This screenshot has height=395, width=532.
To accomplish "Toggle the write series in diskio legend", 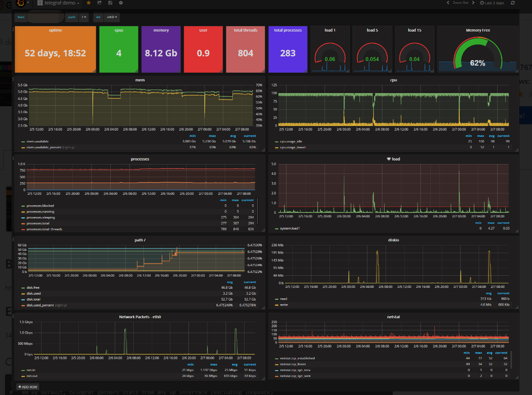I will tap(284, 305).
